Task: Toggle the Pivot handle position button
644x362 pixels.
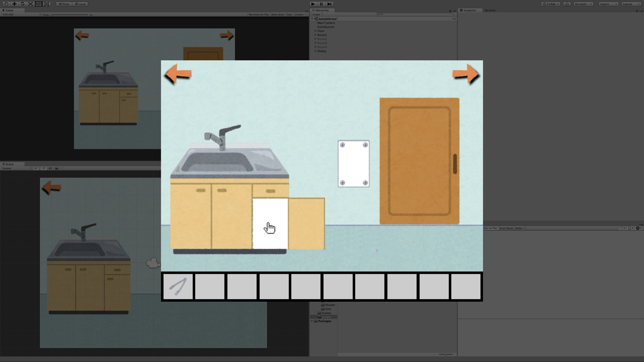Action: coord(64,4)
